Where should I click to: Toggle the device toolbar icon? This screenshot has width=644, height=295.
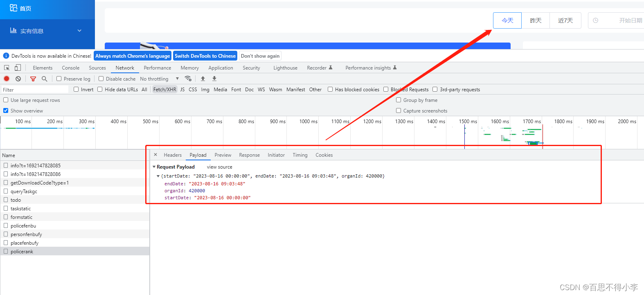click(x=18, y=68)
